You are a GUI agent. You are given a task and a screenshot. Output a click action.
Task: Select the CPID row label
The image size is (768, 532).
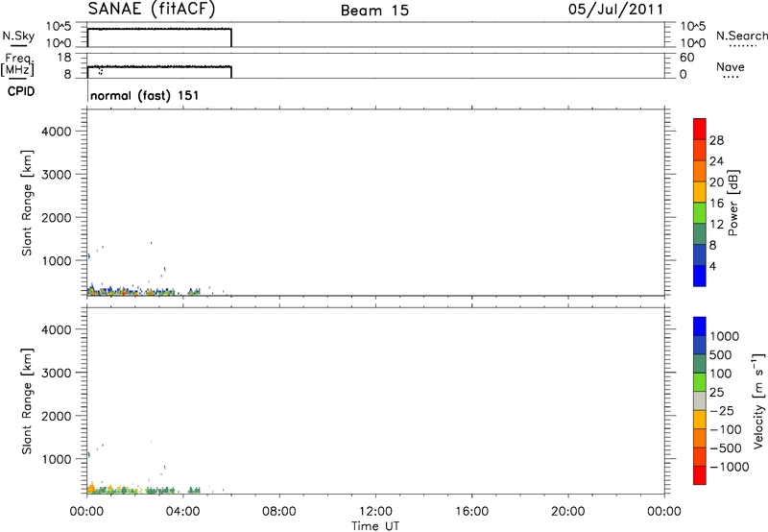coord(21,91)
